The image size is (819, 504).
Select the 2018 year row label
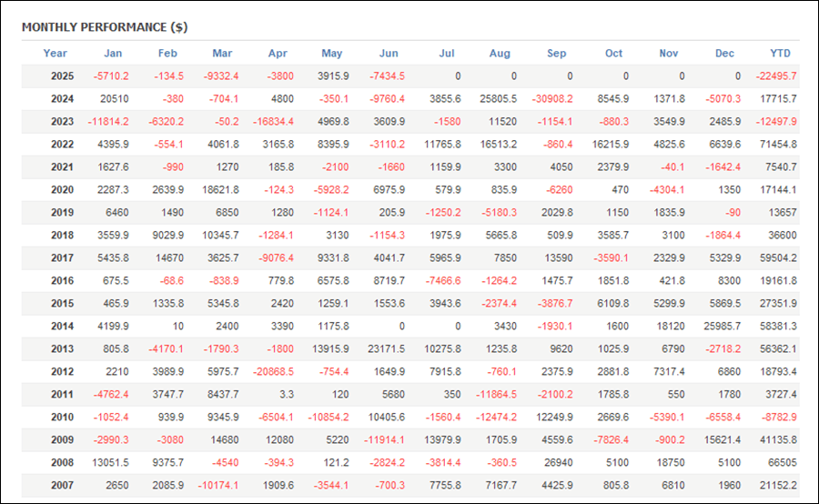[62, 235]
